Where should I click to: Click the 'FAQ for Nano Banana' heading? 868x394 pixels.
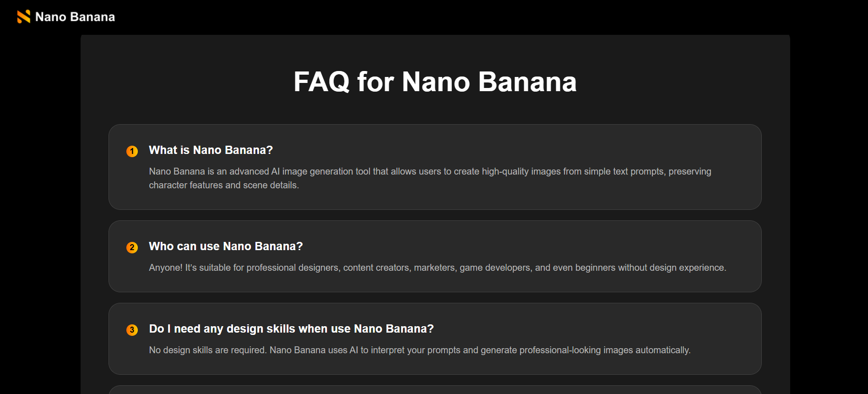(435, 82)
